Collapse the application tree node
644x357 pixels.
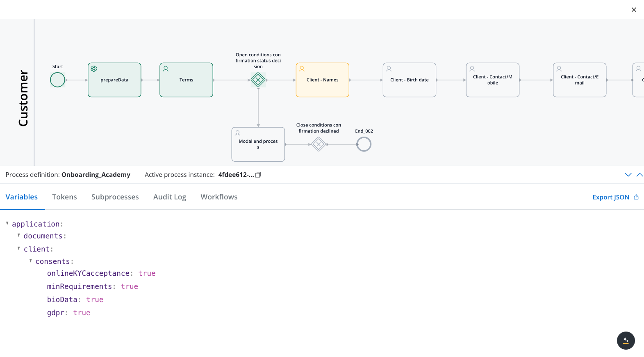(7, 224)
